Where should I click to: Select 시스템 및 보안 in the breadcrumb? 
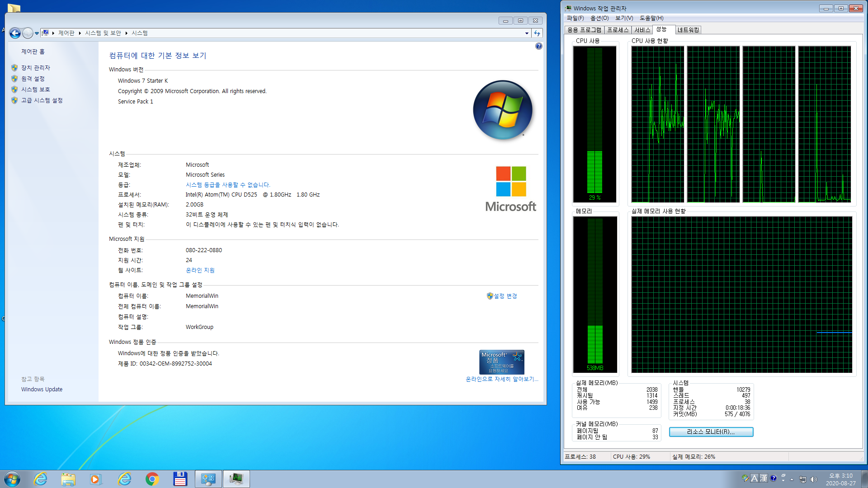point(103,33)
